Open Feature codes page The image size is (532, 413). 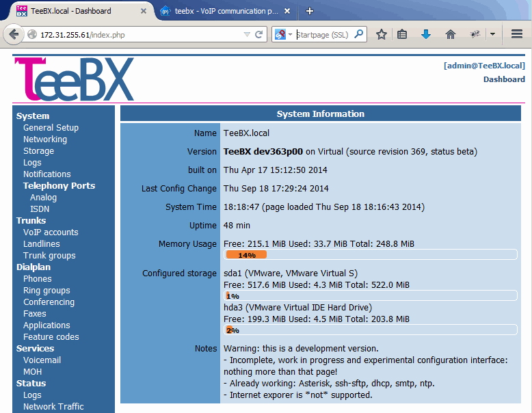(51, 337)
